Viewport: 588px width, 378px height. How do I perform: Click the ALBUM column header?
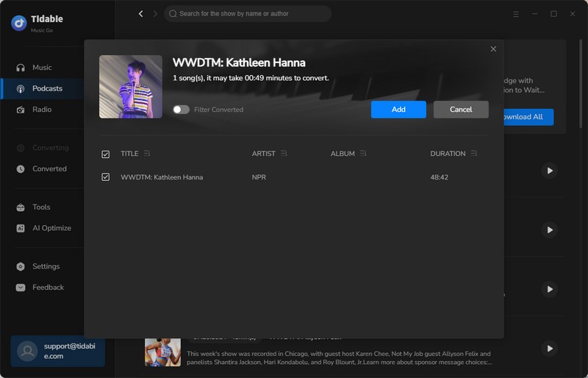pyautogui.click(x=343, y=154)
